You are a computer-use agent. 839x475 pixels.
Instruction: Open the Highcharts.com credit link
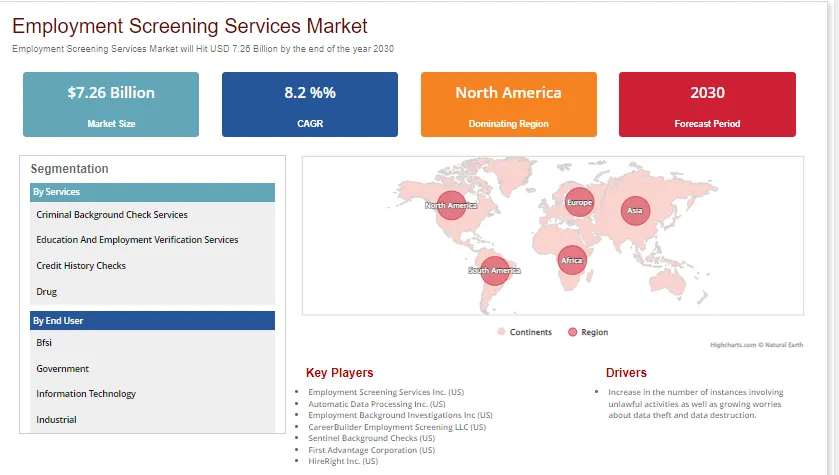click(x=757, y=345)
